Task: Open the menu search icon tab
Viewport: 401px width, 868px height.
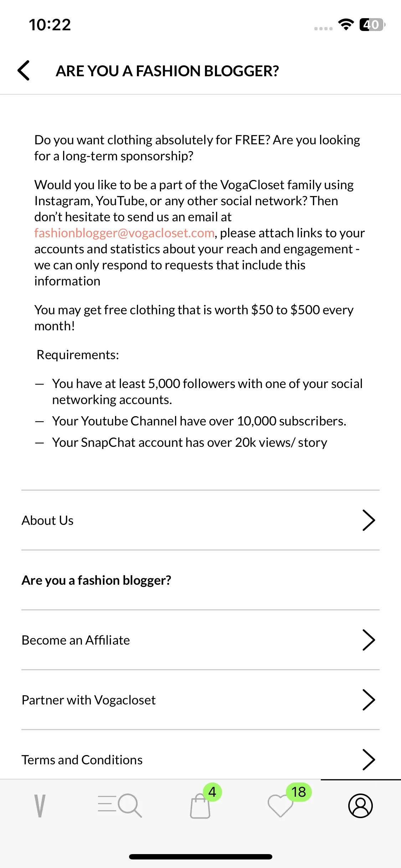Action: [120, 805]
